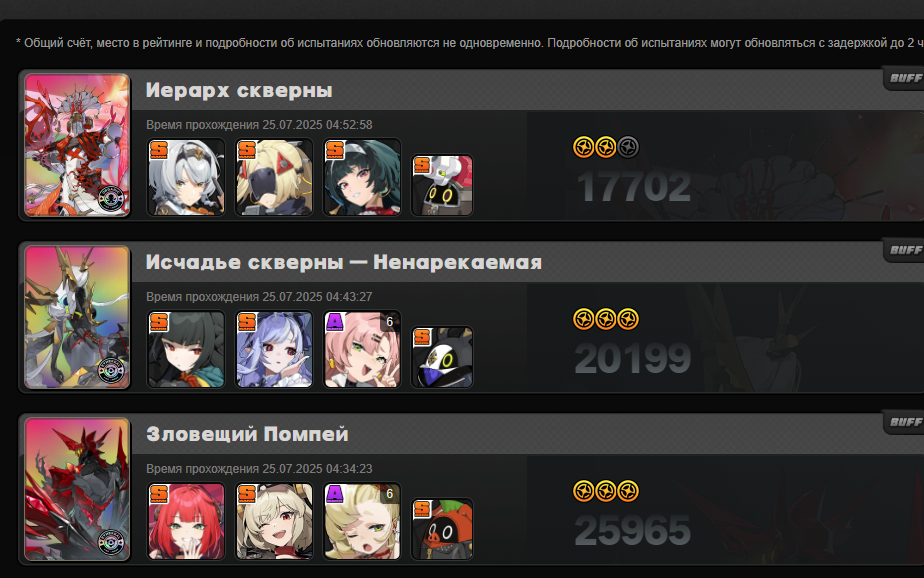This screenshot has width=924, height=578.
Task: Select the white robot bangboo in the first row
Action: tap(442, 185)
